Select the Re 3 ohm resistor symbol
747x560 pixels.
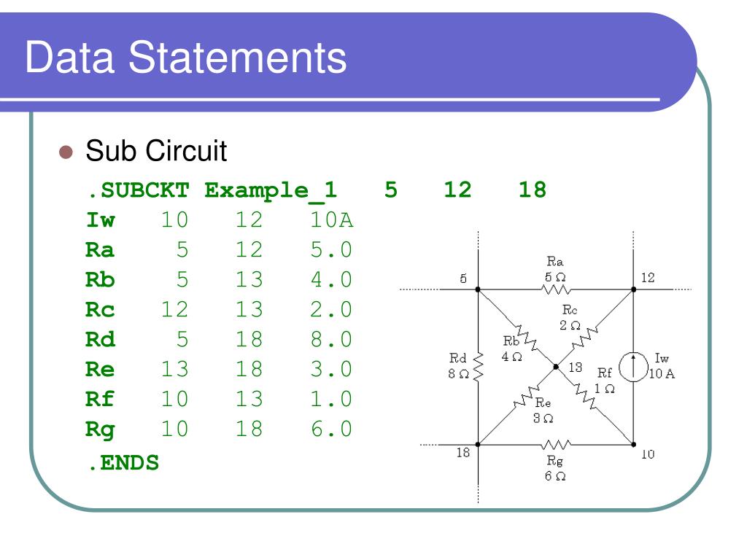click(x=527, y=396)
